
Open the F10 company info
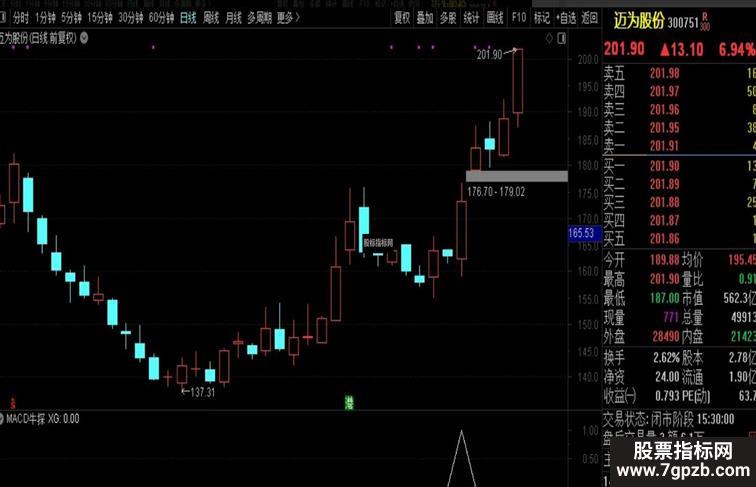(519, 18)
